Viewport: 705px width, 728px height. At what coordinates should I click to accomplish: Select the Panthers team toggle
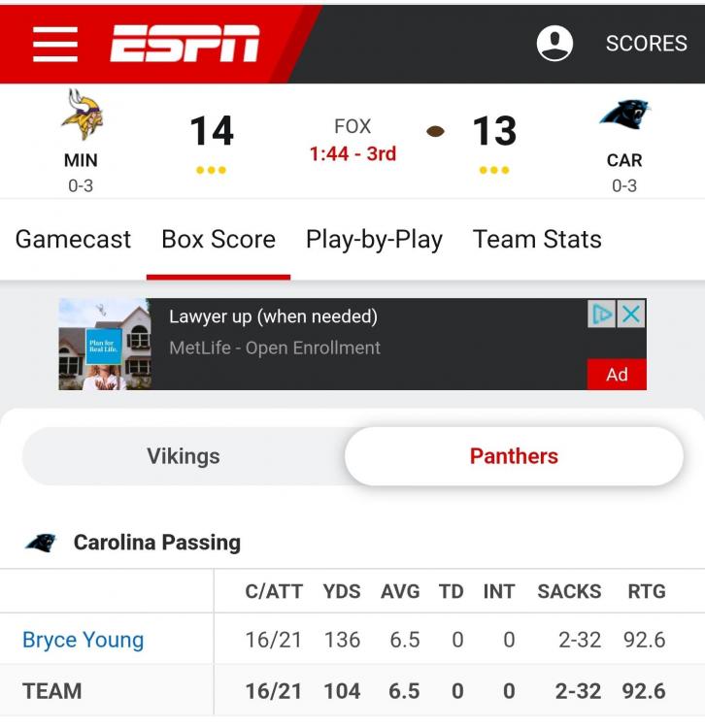coord(514,456)
